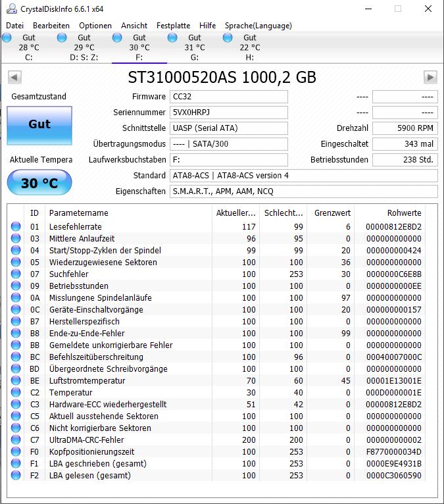This screenshot has height=504, width=444.
Task: Click status orb for Temperatur row C2
Action: pyautogui.click(x=16, y=392)
